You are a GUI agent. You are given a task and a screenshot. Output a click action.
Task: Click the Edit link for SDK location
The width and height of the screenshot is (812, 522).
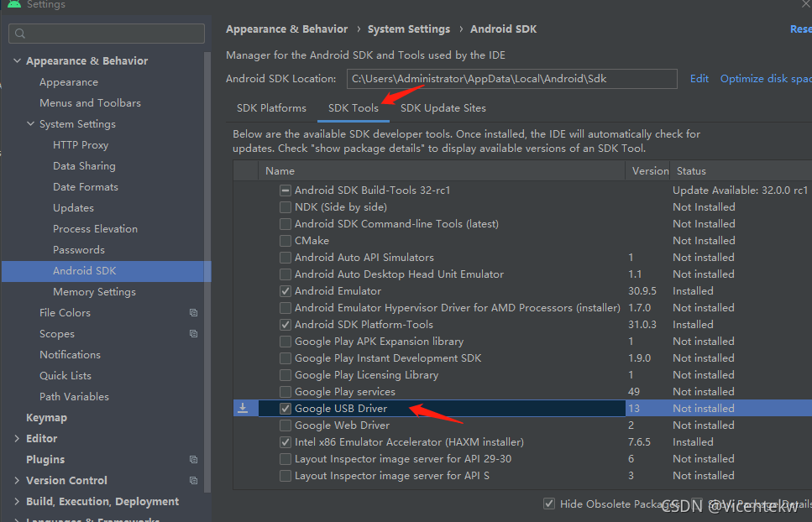699,79
